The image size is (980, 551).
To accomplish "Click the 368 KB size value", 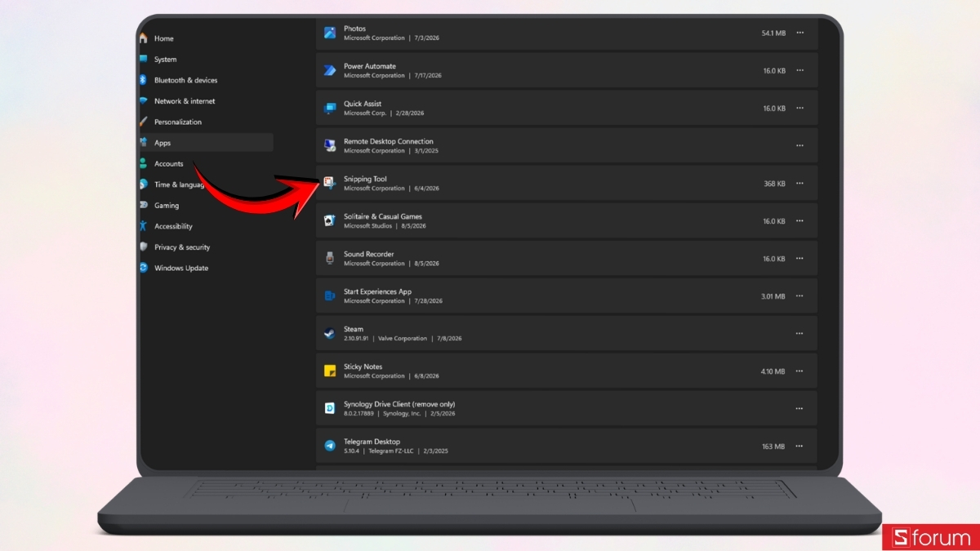I will pos(774,184).
